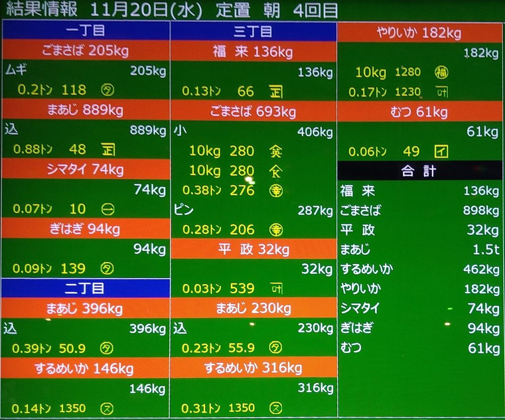Select the 正 mark next to price 66

coord(276,92)
